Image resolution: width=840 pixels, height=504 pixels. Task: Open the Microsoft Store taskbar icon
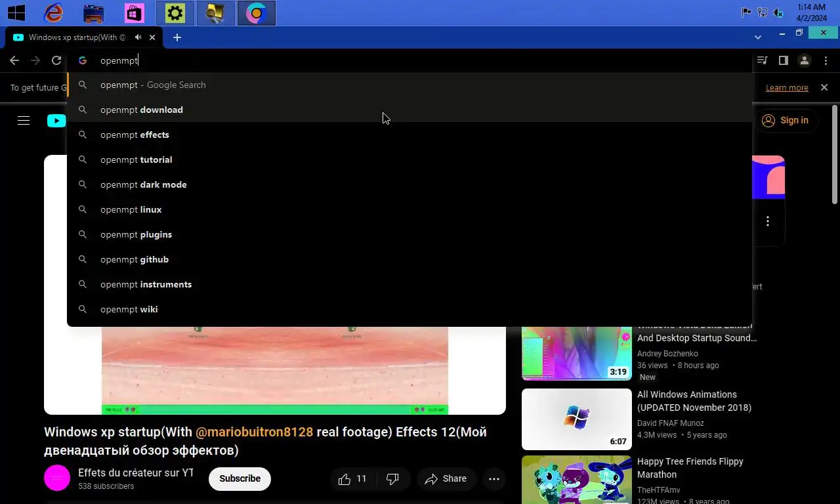pos(134,12)
